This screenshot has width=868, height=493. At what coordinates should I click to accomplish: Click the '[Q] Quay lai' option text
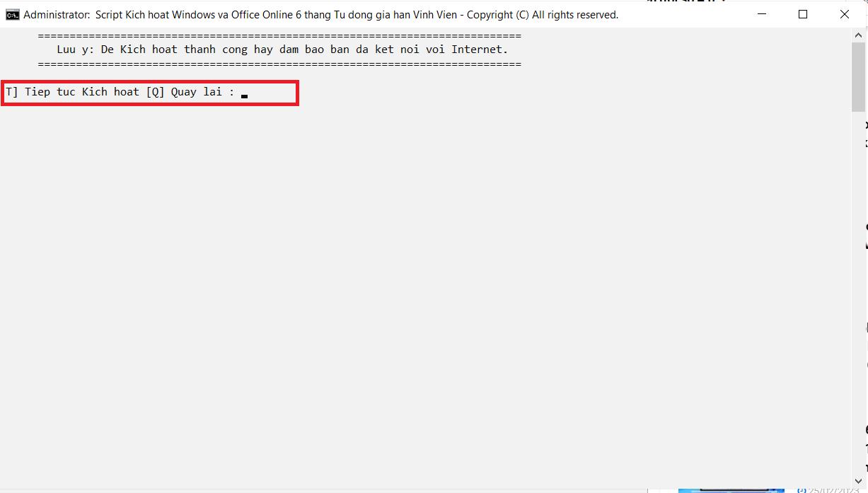click(x=184, y=92)
